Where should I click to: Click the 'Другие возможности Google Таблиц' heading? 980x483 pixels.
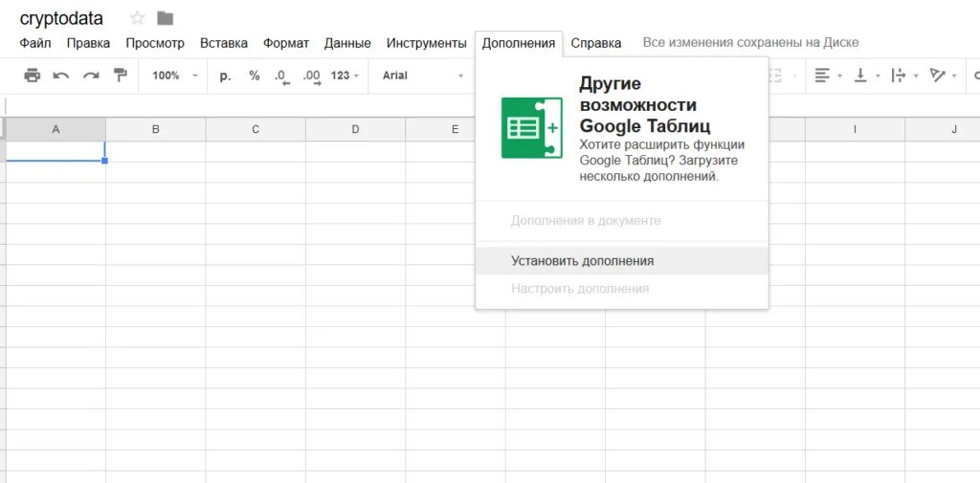645,104
